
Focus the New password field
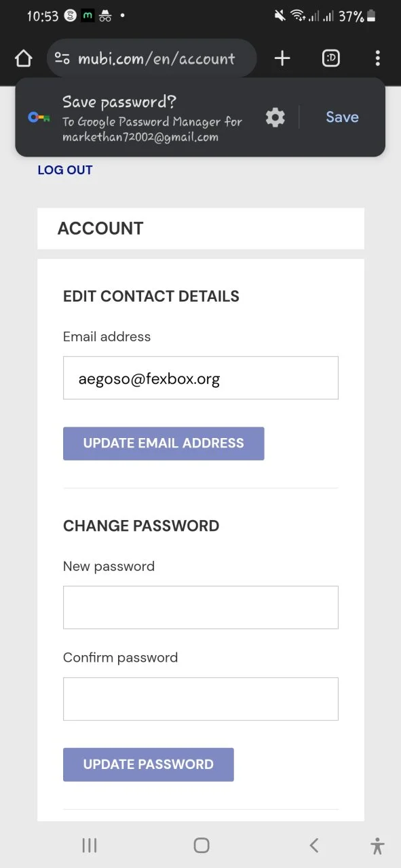[201, 608]
